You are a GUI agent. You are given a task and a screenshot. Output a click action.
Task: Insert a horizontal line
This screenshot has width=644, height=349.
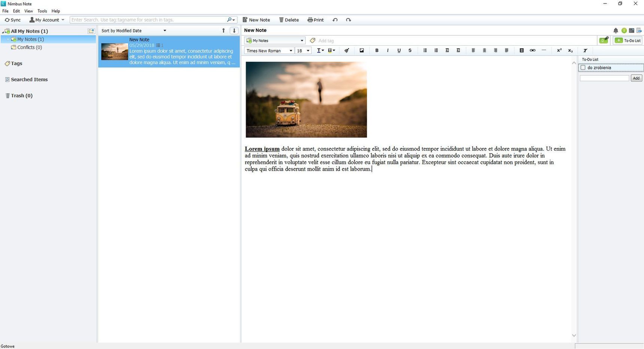tap(544, 51)
